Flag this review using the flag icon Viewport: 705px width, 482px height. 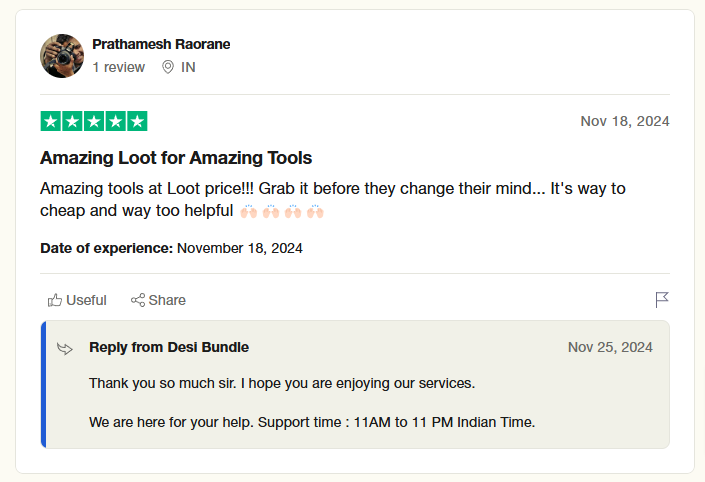tap(661, 300)
